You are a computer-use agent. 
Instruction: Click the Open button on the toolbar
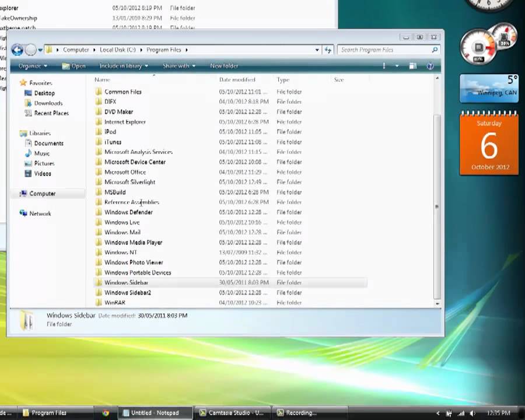point(75,66)
